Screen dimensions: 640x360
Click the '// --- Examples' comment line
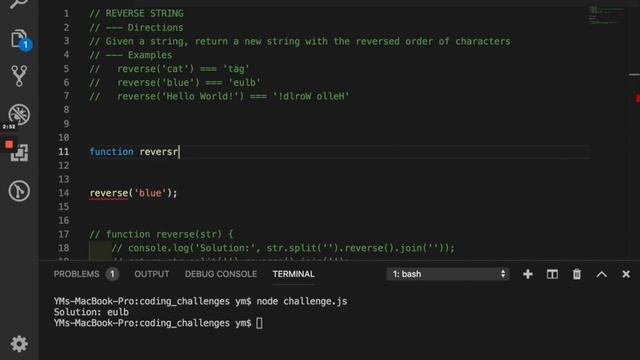point(131,55)
